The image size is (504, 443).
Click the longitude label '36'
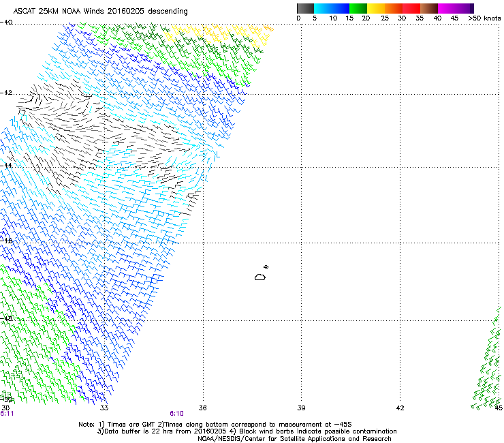(x=202, y=408)
